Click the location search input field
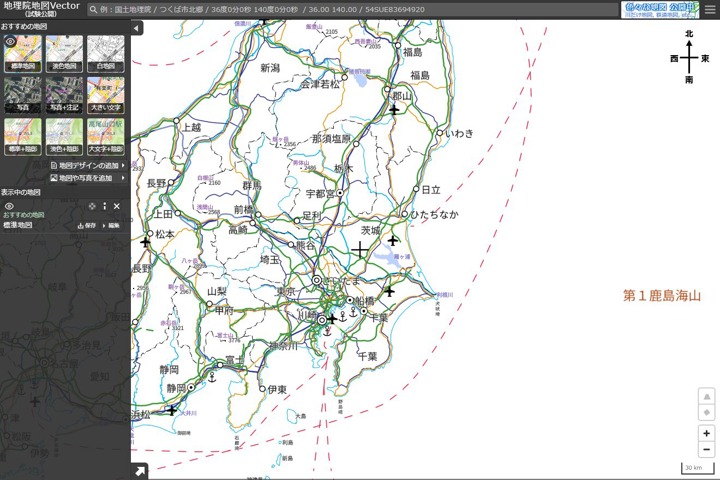This screenshot has height=480, width=720. pyautogui.click(x=350, y=10)
